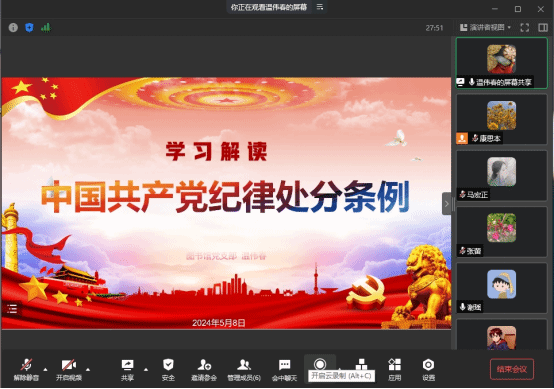
Task: Open the in-meeting chat (会中聊天)
Action: point(284,370)
